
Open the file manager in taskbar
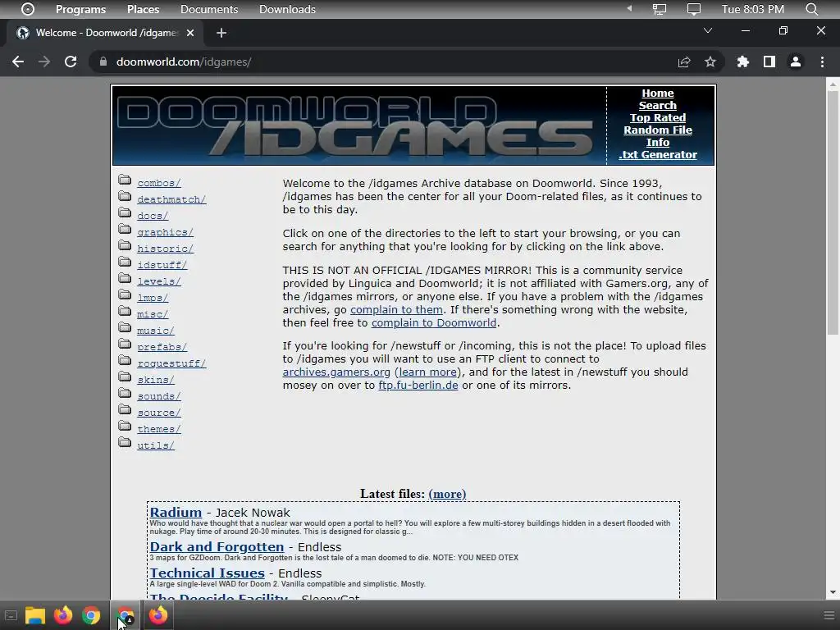(34, 615)
